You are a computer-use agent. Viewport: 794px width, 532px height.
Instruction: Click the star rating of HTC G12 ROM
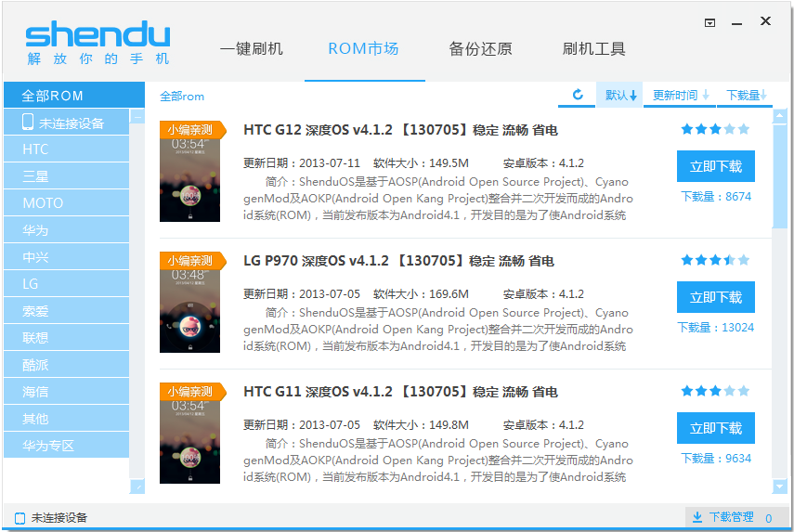click(x=714, y=129)
